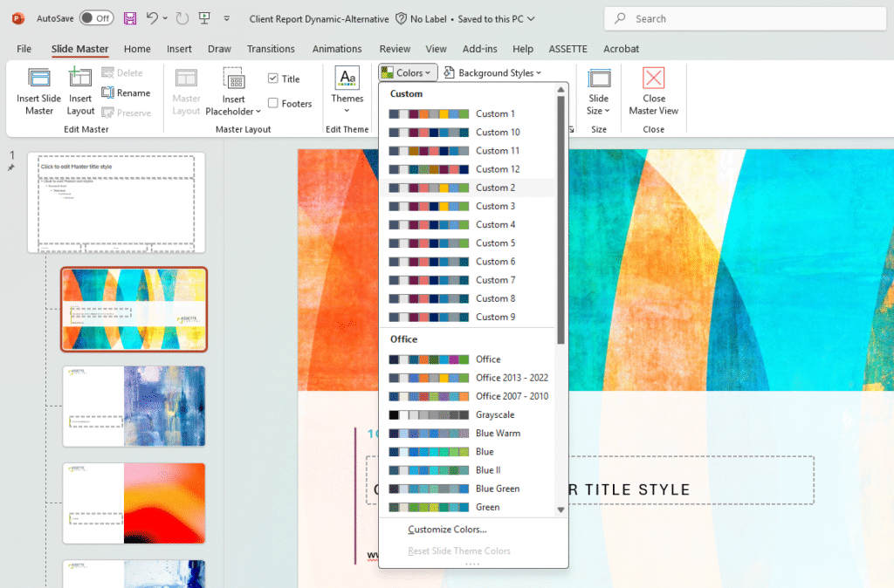
Task: Apply Custom 9 color scheme
Action: (468, 317)
